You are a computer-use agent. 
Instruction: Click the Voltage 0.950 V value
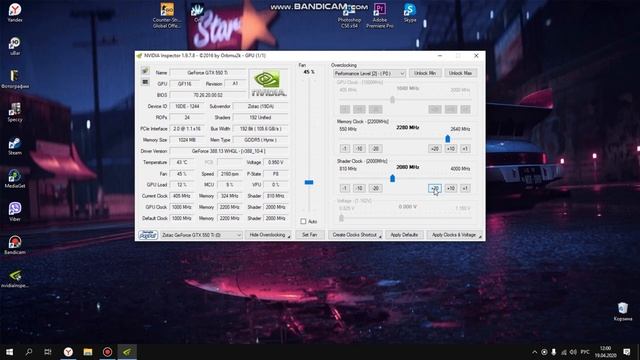click(x=276, y=162)
